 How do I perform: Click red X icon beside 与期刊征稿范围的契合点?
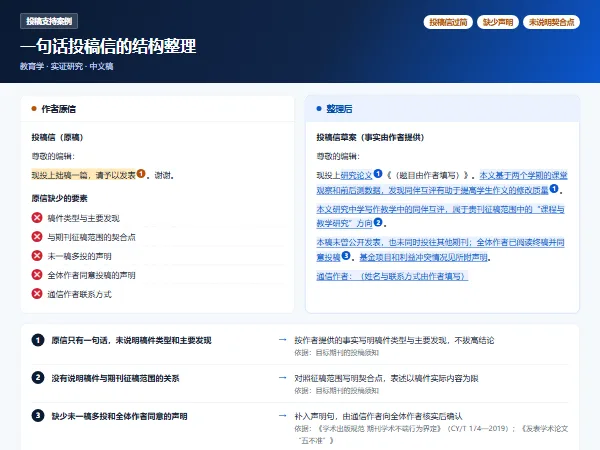point(37,237)
